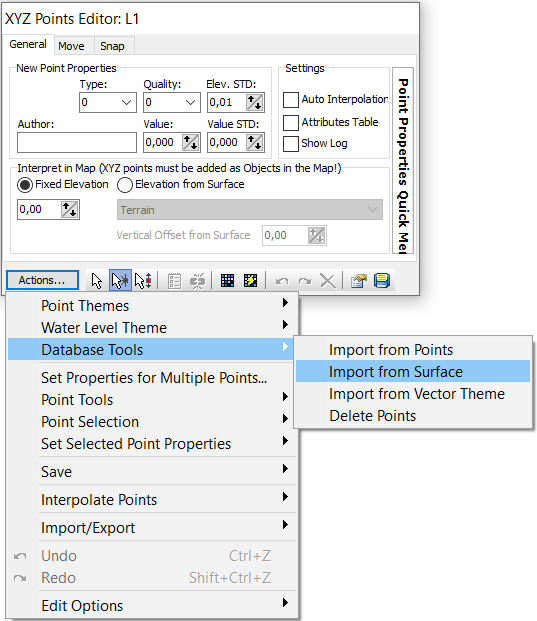Open the properties hand icon
The width and height of the screenshot is (537, 621).
359,281
